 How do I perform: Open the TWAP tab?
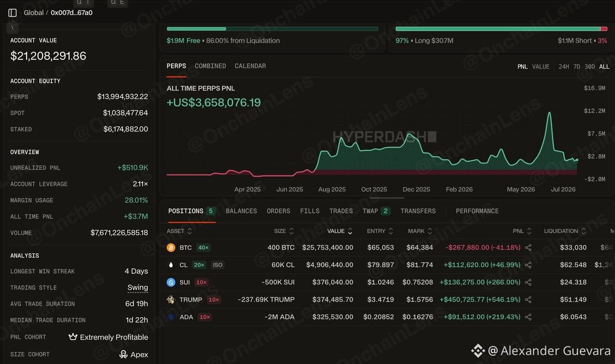pyautogui.click(x=376, y=211)
